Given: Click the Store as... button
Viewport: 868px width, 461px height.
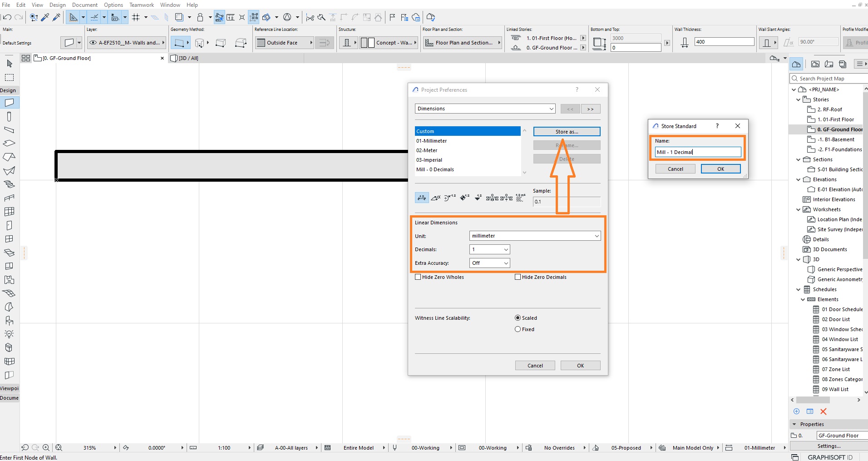Looking at the screenshot, I should pyautogui.click(x=567, y=132).
